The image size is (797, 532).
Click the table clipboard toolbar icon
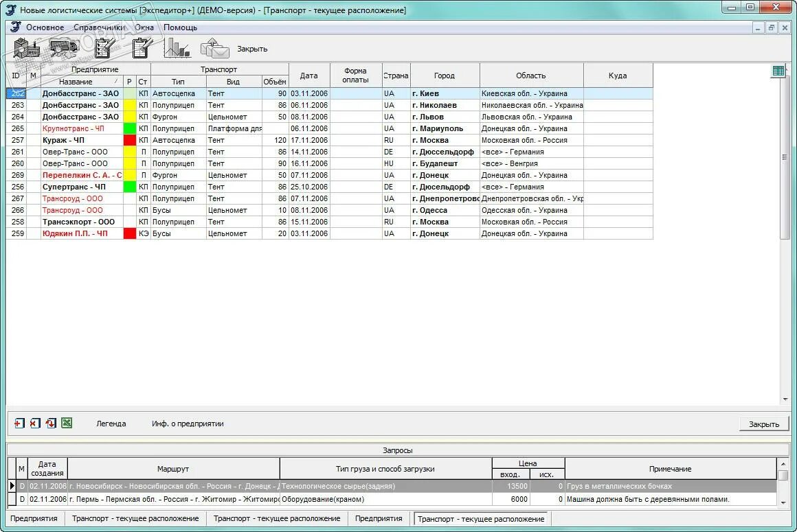click(x=142, y=49)
